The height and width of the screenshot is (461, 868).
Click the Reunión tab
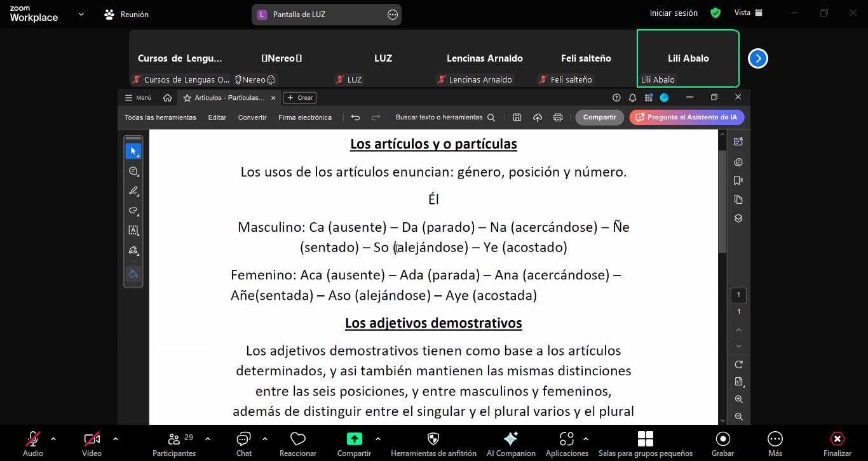click(x=126, y=14)
